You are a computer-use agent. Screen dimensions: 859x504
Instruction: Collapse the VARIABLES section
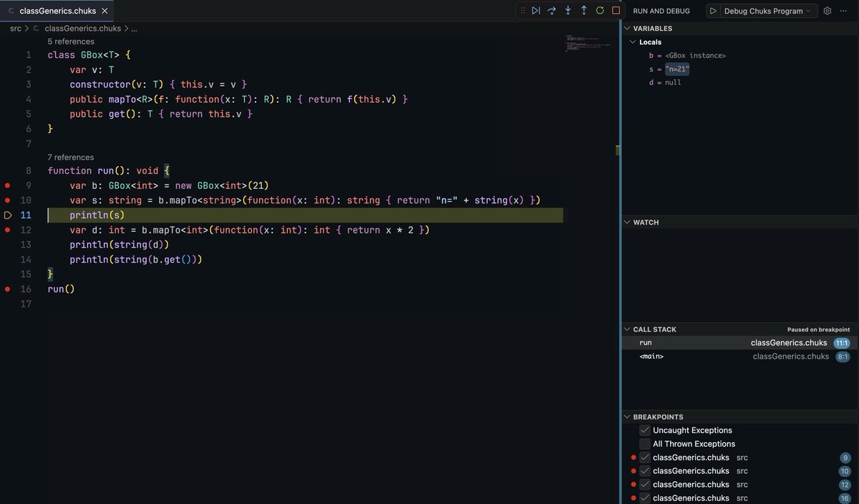coord(627,29)
